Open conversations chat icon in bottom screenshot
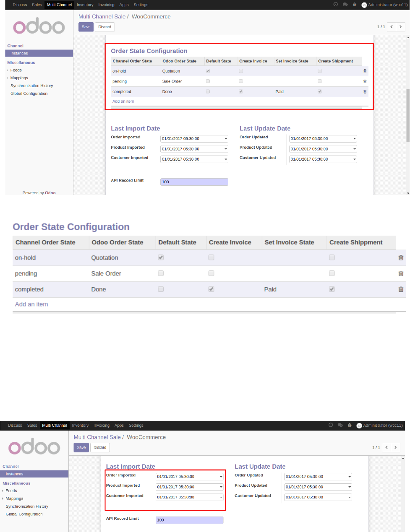 coord(340,425)
